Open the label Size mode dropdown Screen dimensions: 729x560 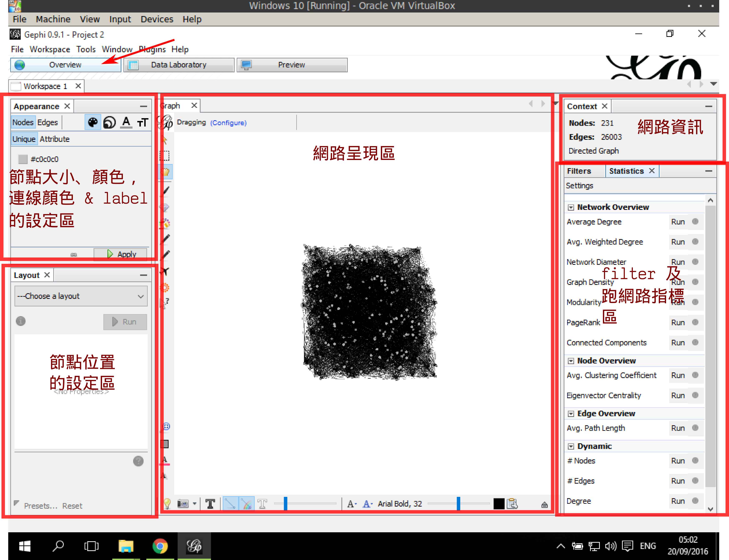352,504
